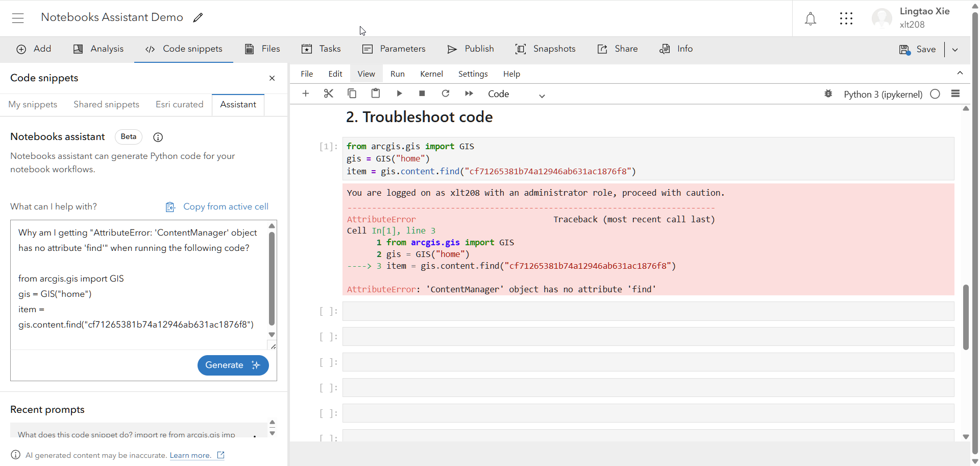This screenshot has height=466, width=980.
Task: Click the Publish icon
Action: click(452, 49)
